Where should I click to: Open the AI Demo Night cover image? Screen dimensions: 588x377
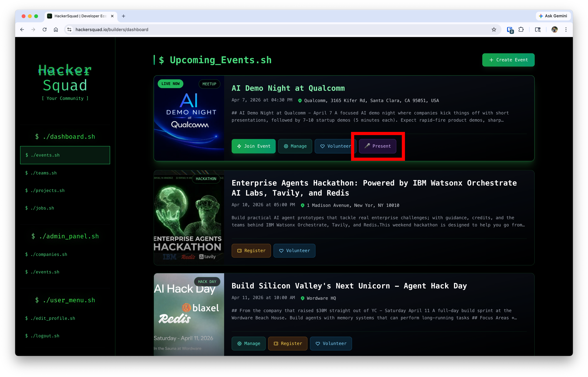coord(189,118)
